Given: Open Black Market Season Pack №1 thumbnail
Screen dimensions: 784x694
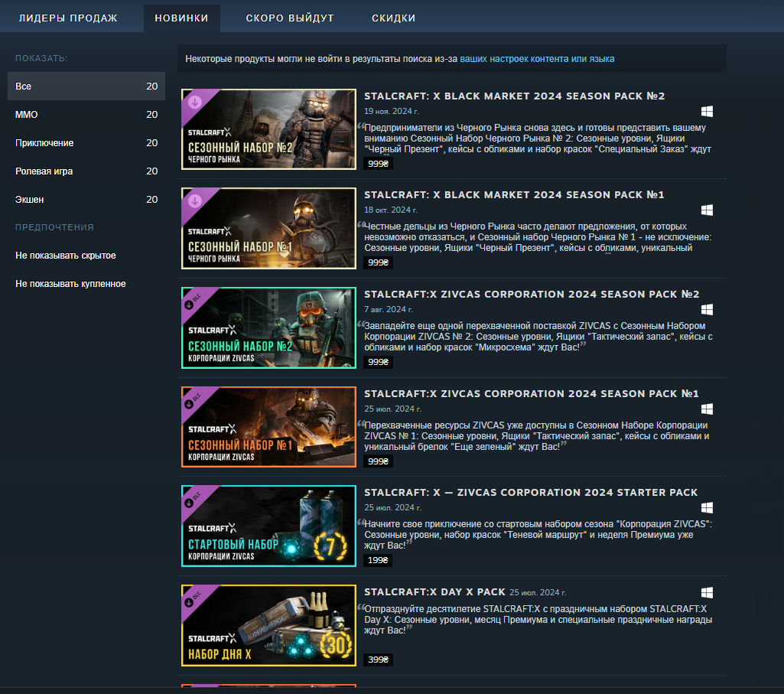Looking at the screenshot, I should [269, 228].
